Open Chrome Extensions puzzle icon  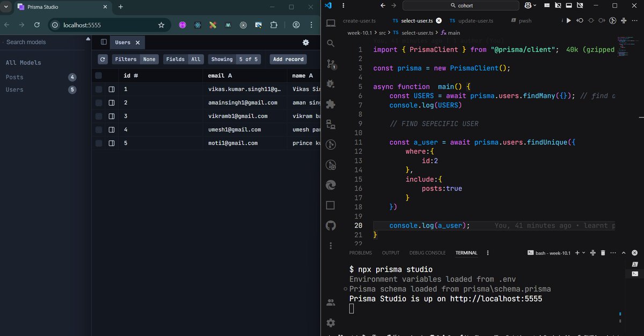pos(274,25)
